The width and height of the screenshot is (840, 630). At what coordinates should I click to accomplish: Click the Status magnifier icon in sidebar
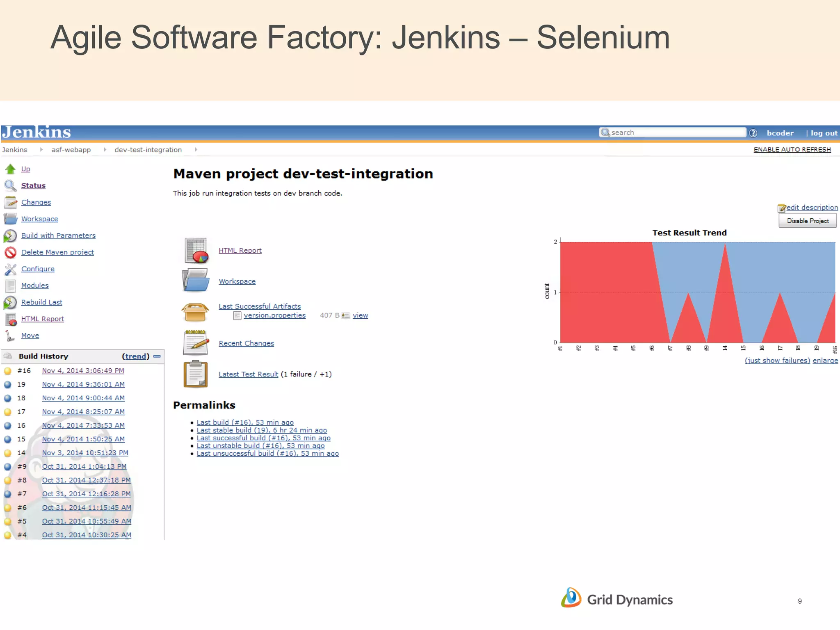pos(10,186)
